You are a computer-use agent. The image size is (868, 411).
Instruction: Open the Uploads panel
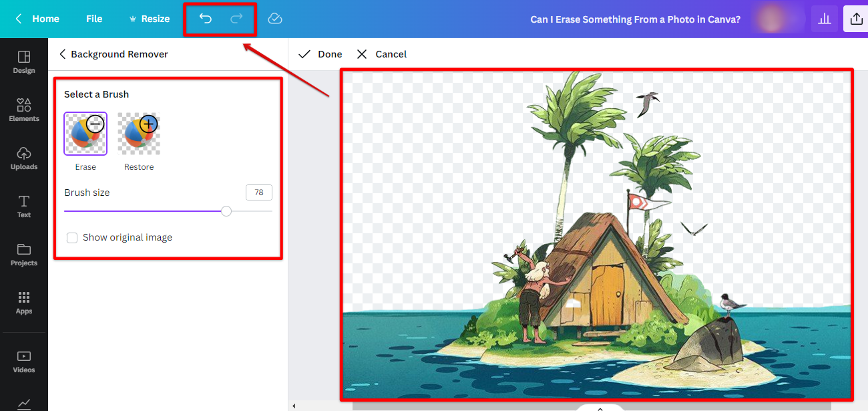pyautogui.click(x=23, y=158)
